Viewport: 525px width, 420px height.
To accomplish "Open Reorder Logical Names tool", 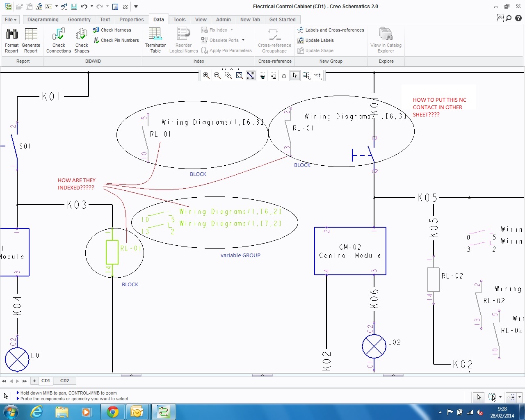I will click(x=183, y=39).
